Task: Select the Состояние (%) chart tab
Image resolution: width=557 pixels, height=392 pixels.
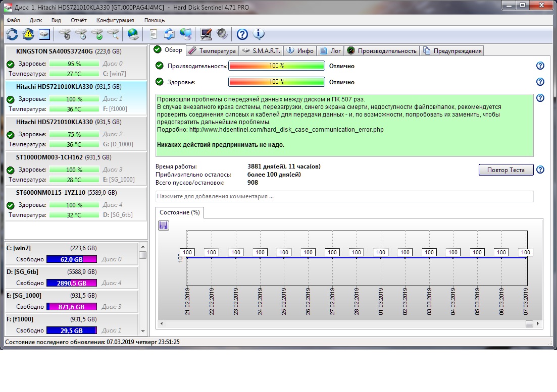Action: (180, 212)
